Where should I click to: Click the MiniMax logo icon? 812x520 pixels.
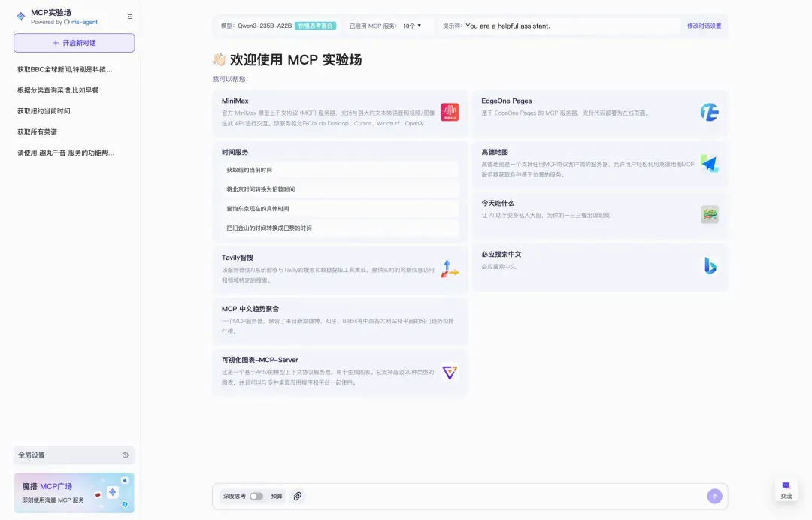click(x=450, y=112)
